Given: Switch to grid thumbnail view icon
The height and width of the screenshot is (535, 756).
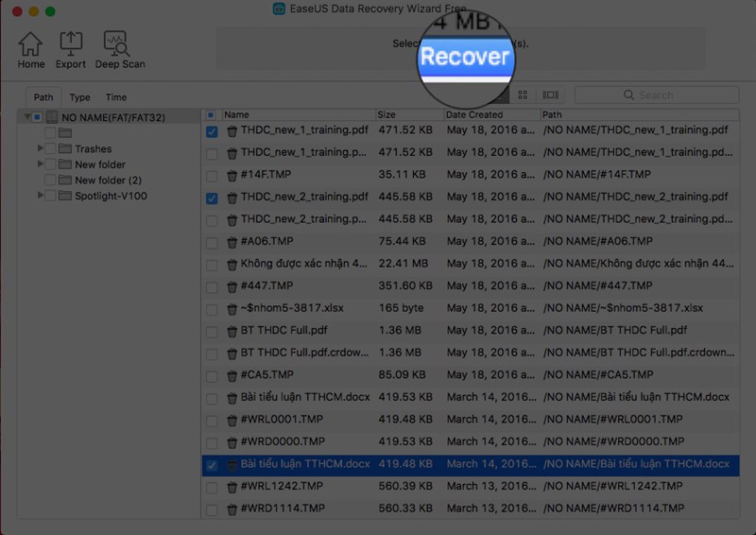Looking at the screenshot, I should click(523, 95).
